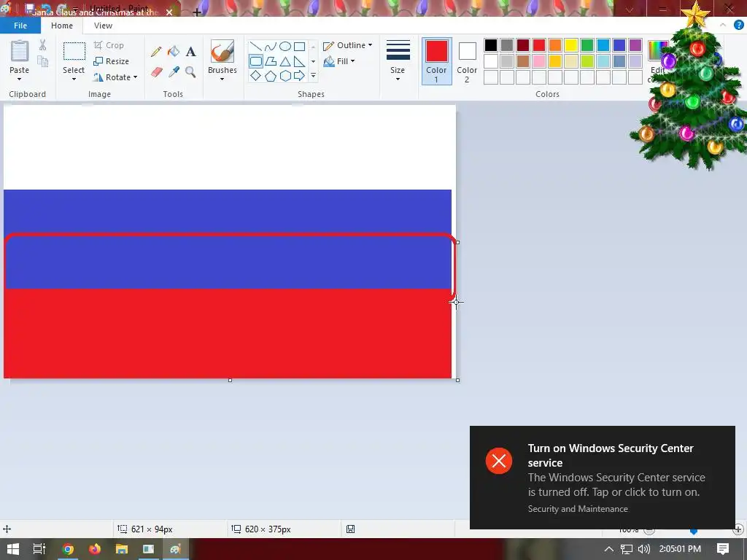Open the shape Outline dropdown
The height and width of the screenshot is (560, 747).
(x=347, y=45)
